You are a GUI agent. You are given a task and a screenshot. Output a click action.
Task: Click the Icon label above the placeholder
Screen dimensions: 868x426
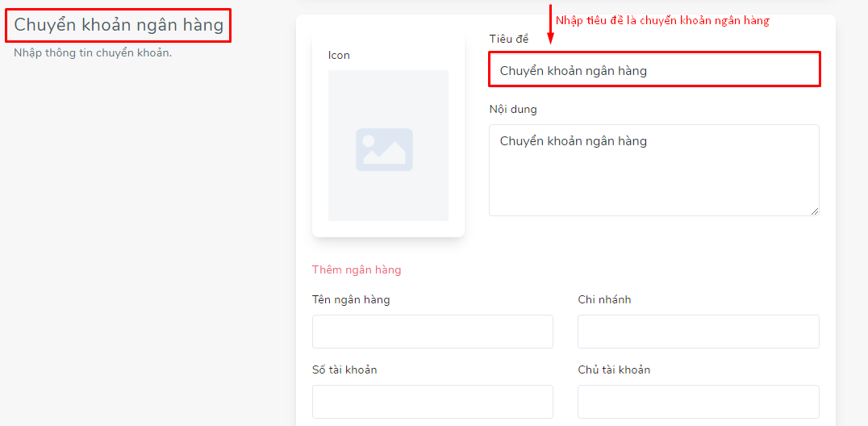pyautogui.click(x=339, y=56)
